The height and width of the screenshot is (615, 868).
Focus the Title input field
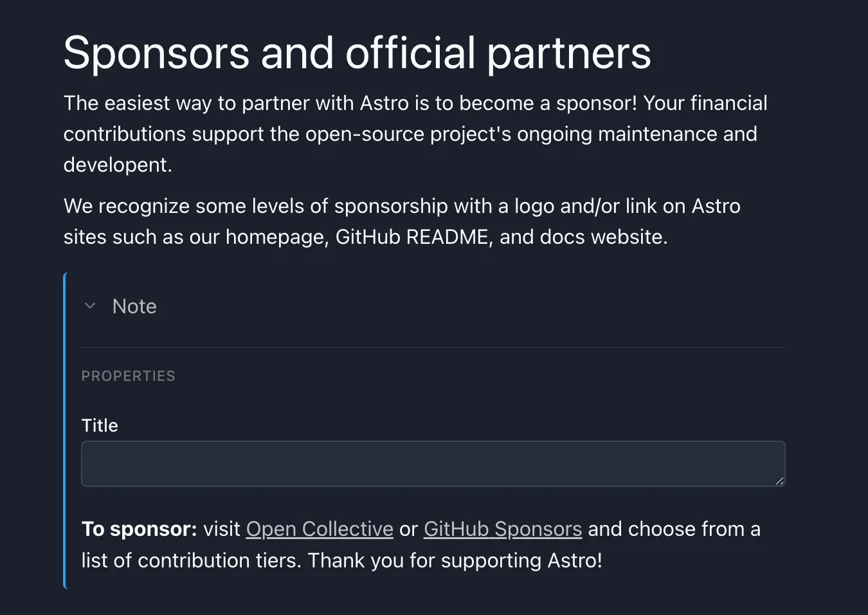tap(433, 463)
